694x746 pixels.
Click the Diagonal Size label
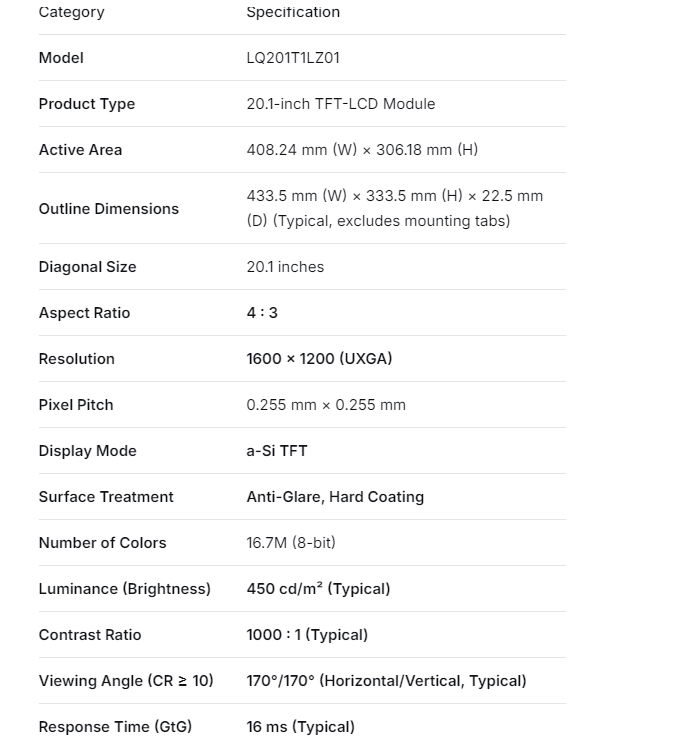[87, 267]
